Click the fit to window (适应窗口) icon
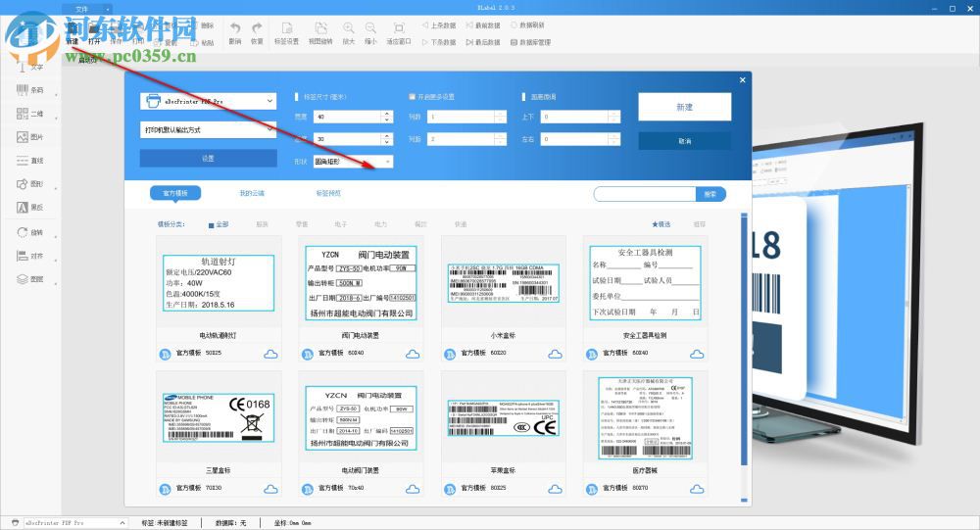980x530 pixels. [399, 33]
